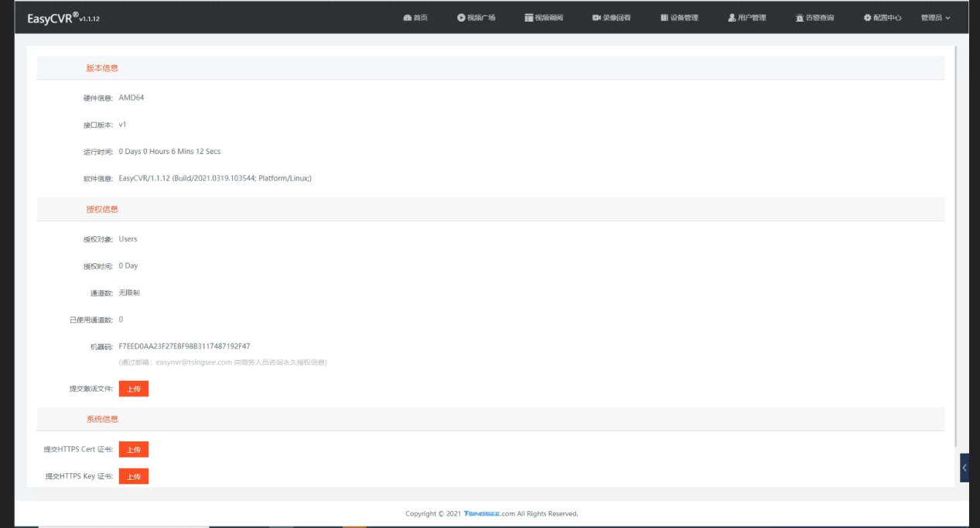Click the page's vertical scrollbar
This screenshot has width=980, height=528.
click(956, 232)
